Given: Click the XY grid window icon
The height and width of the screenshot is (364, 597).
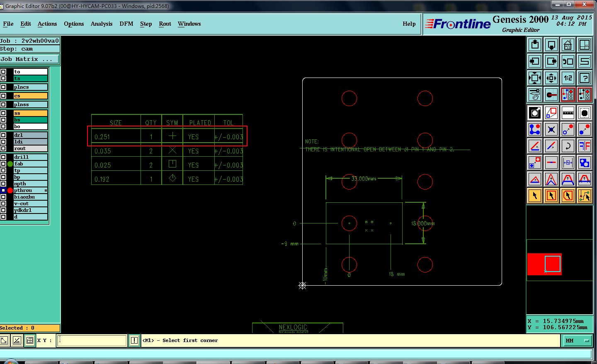Looking at the screenshot, I should coord(585,45).
